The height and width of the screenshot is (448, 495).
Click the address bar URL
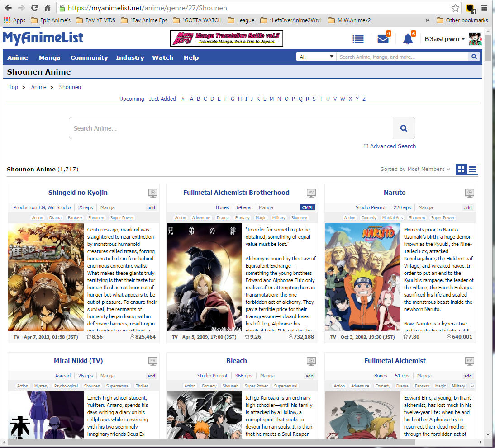pos(147,8)
